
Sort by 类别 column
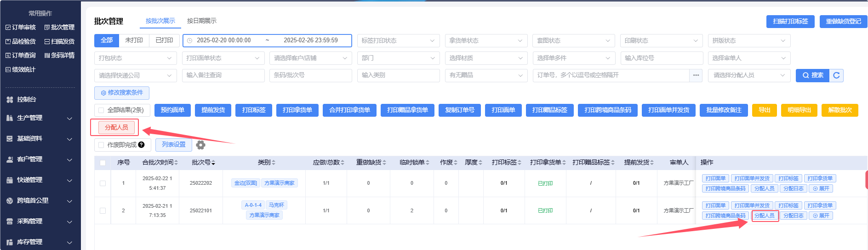point(274,163)
